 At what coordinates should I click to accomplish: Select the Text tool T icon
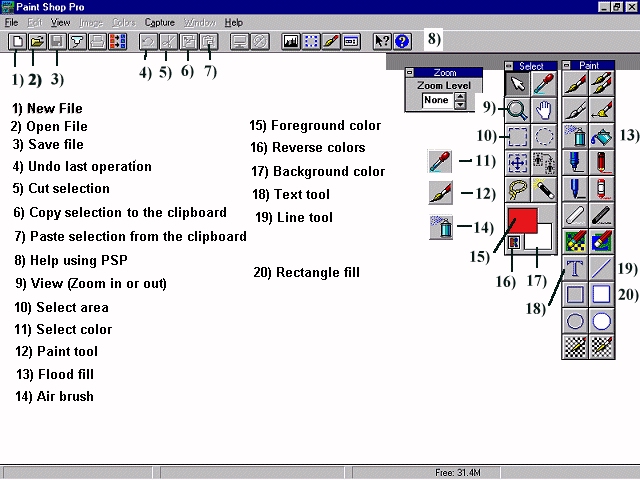575,268
